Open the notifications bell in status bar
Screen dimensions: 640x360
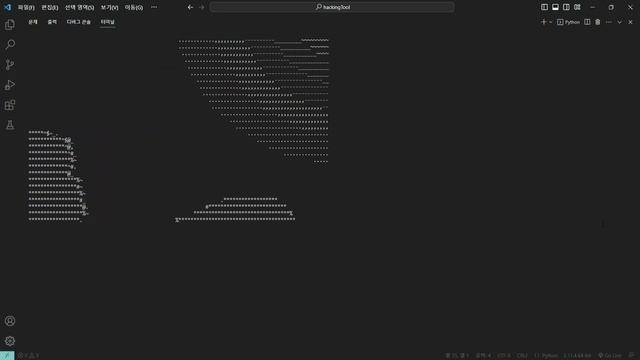(631, 356)
